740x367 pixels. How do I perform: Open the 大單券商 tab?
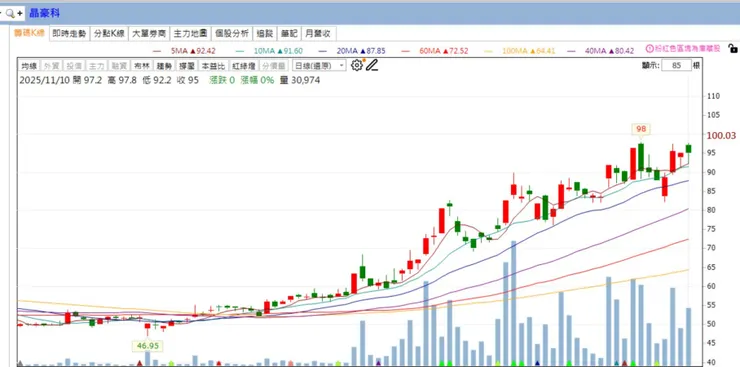click(149, 33)
